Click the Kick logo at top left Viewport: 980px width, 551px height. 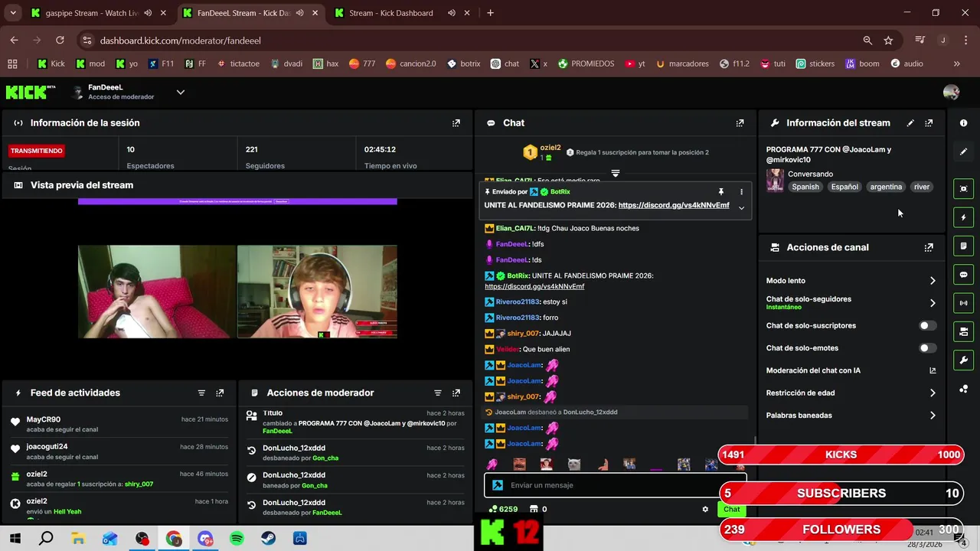[x=31, y=93]
